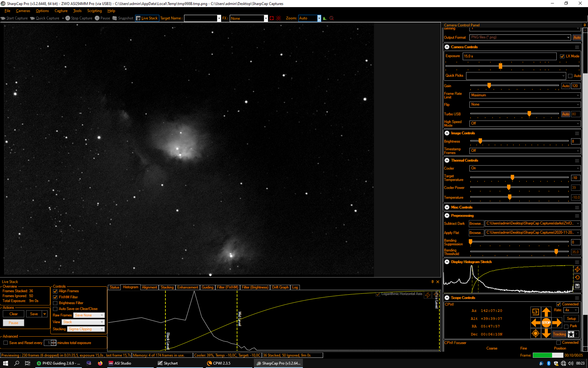Screen dimensions: 588x368
Task: Click the crosshair target icon in Scope Controls
Action: [x=535, y=333]
